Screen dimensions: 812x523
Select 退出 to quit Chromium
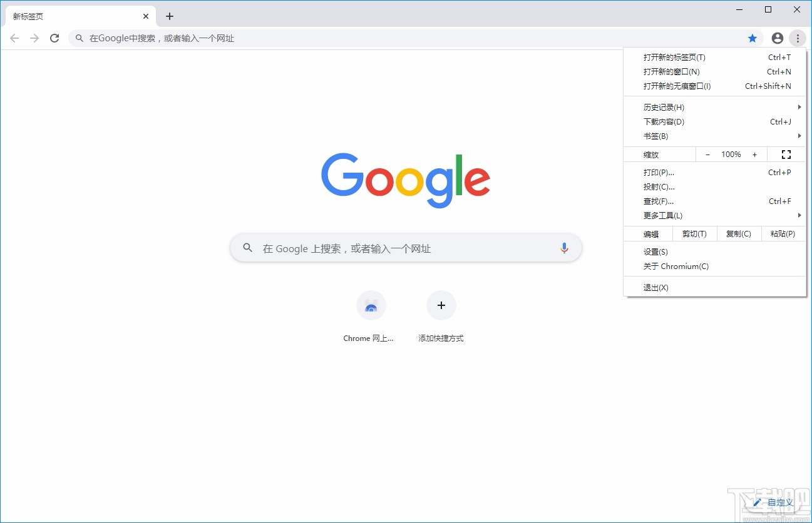click(655, 287)
